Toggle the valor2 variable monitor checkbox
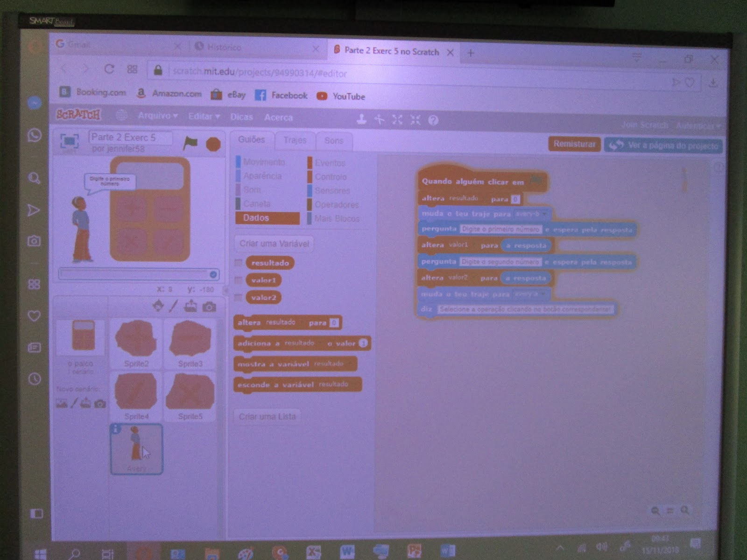This screenshot has height=560, width=747. tap(238, 297)
